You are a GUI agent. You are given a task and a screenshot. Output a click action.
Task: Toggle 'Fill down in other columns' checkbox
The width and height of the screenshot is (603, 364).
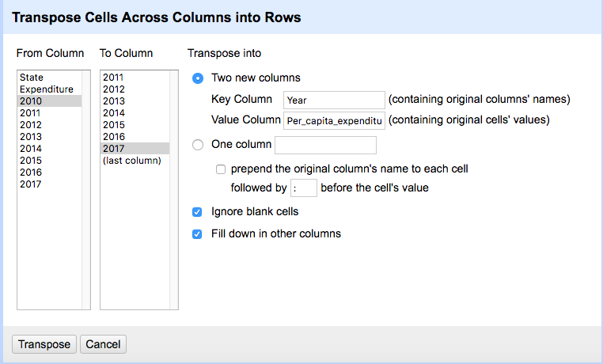tap(197, 234)
